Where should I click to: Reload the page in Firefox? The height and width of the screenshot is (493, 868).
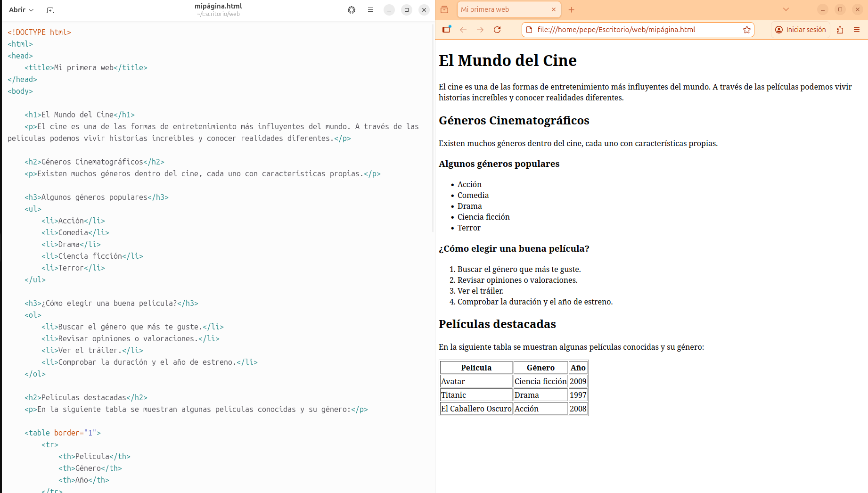[497, 30]
